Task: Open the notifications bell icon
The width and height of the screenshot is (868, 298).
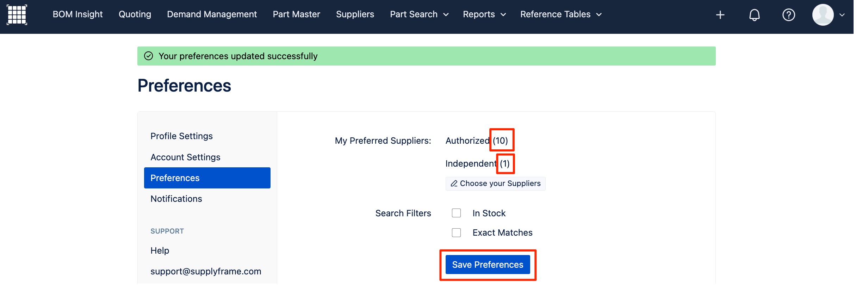Action: (754, 15)
